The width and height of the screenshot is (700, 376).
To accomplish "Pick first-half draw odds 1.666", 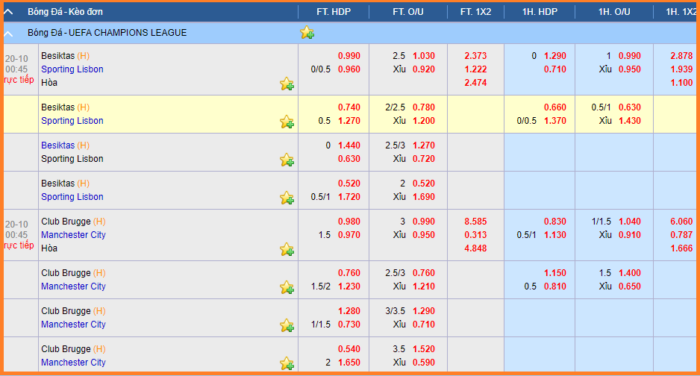I will [682, 248].
